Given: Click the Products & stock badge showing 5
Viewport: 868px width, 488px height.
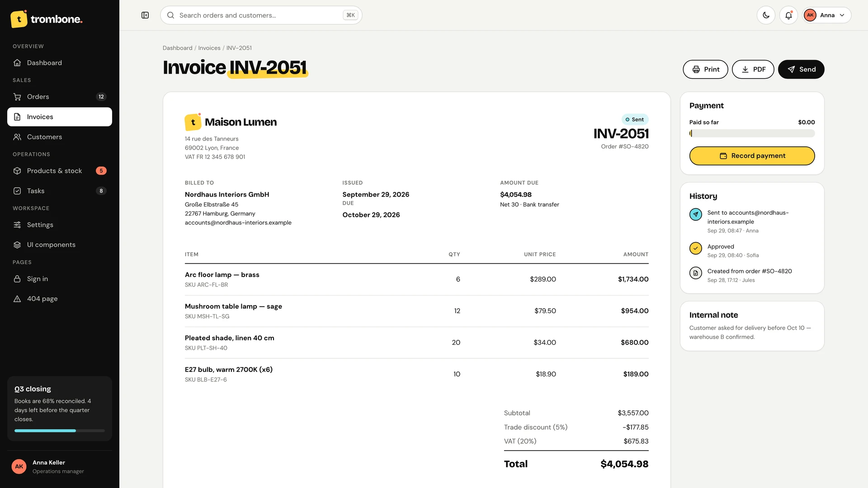Looking at the screenshot, I should coord(101,171).
